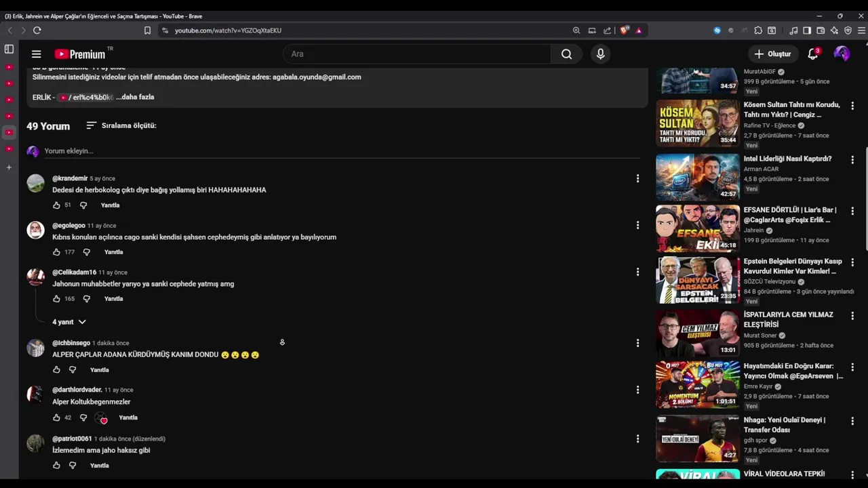Open the zoom magnifier in address bar
The width and height of the screenshot is (868, 488).
tap(576, 30)
